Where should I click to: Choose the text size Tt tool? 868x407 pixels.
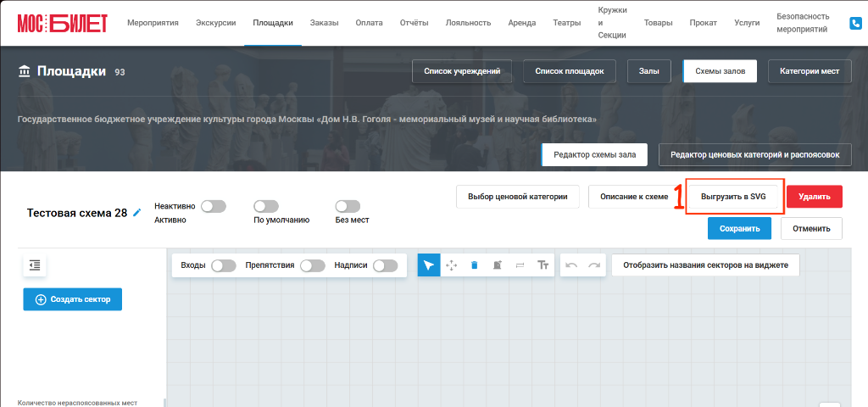pos(542,265)
